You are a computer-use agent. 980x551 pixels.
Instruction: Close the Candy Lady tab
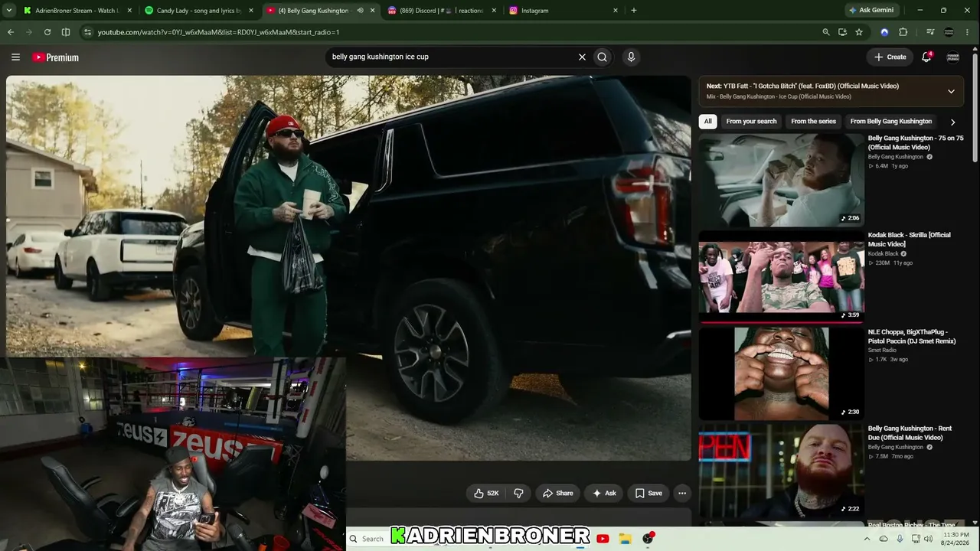click(x=251, y=11)
